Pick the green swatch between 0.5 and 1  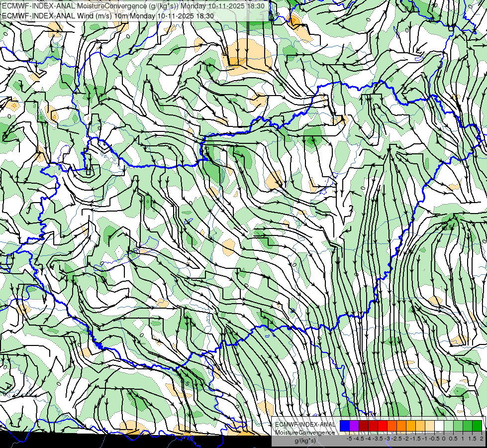point(458,426)
